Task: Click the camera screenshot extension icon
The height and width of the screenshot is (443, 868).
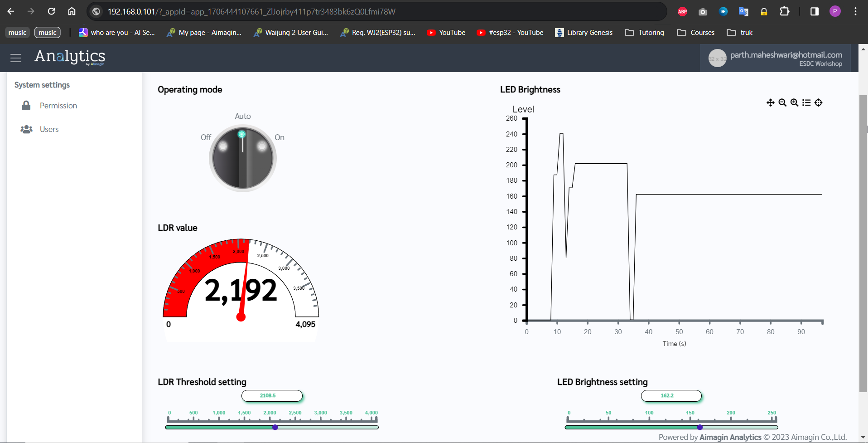Action: click(x=703, y=11)
